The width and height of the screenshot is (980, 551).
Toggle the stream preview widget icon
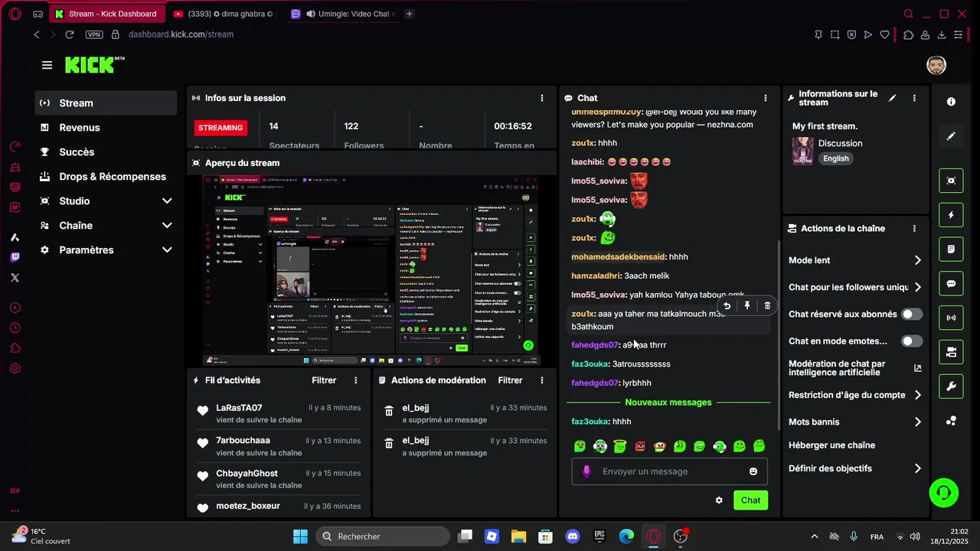pyautogui.click(x=951, y=181)
